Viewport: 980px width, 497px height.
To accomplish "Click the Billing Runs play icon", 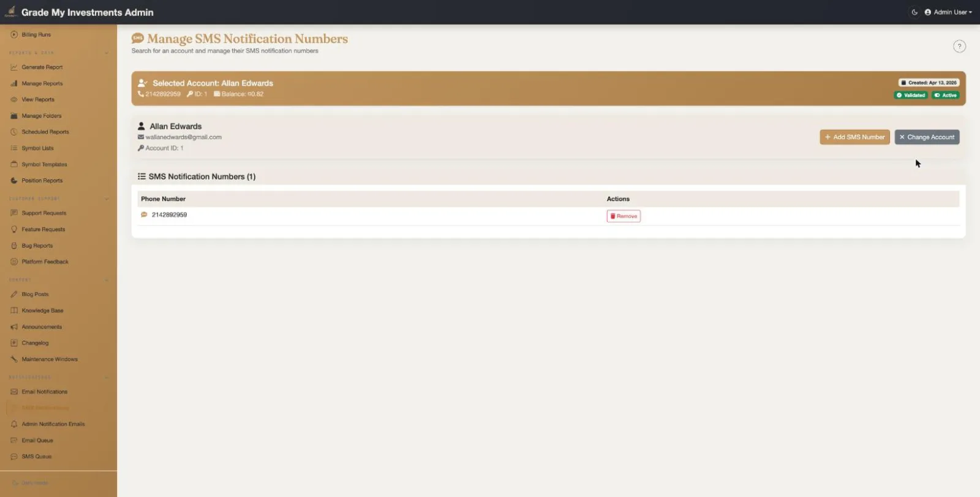I will [x=14, y=35].
